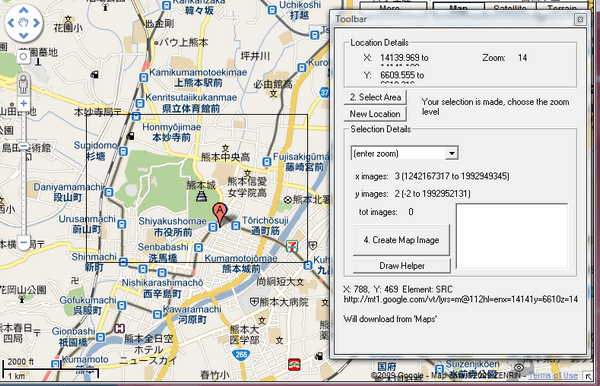
Task: Zoom out with the minus button
Action: (23, 243)
